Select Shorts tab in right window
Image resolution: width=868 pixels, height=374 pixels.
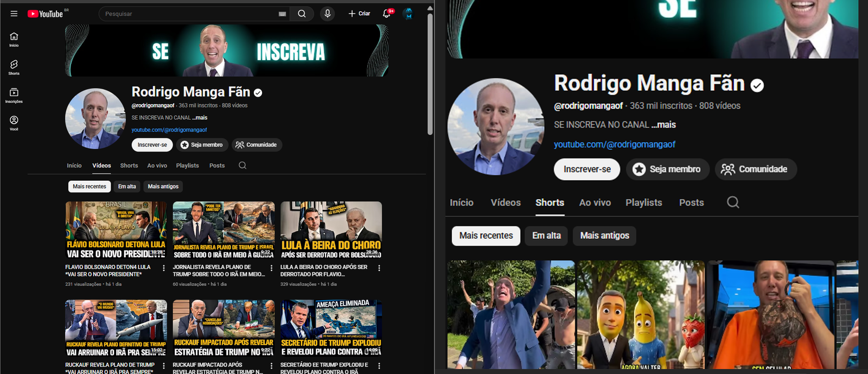click(x=550, y=202)
